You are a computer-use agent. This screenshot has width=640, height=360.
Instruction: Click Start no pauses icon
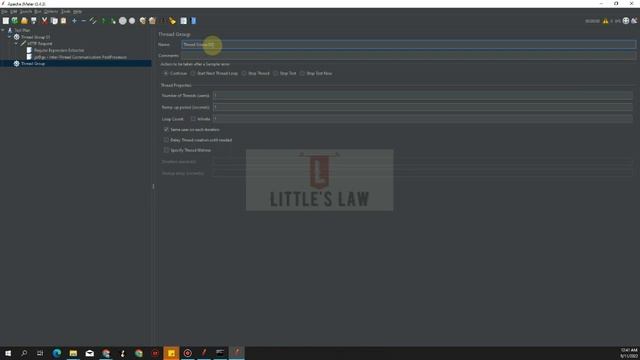click(113, 20)
